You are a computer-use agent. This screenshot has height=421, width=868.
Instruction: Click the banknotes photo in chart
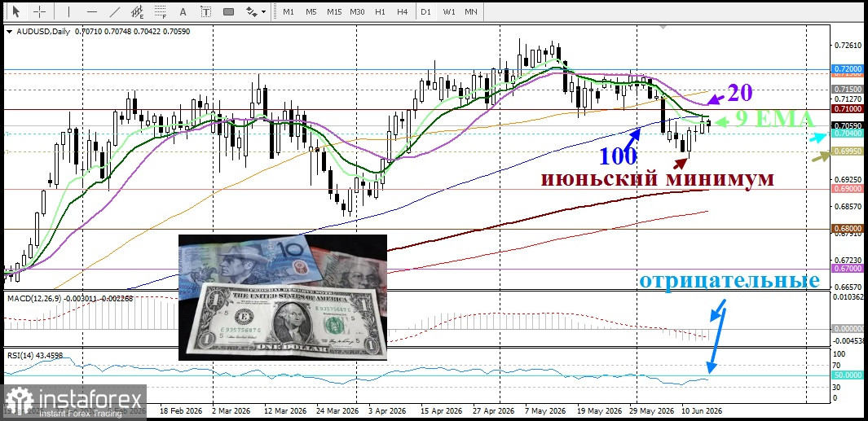point(283,298)
